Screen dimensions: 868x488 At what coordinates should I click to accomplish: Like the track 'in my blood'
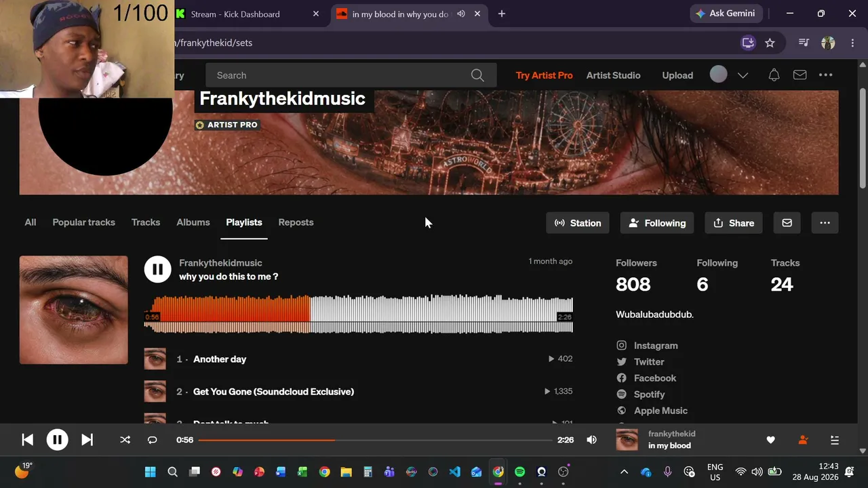[x=770, y=440]
